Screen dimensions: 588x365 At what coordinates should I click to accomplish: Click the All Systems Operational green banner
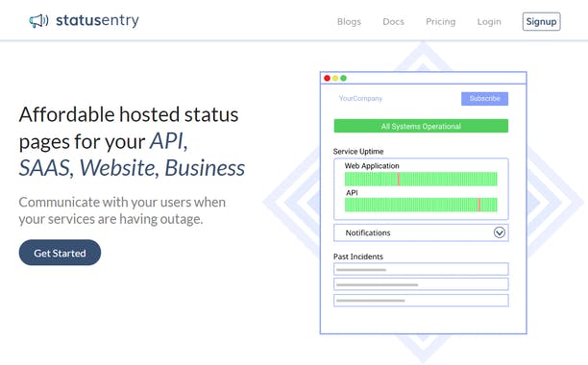coord(421,126)
